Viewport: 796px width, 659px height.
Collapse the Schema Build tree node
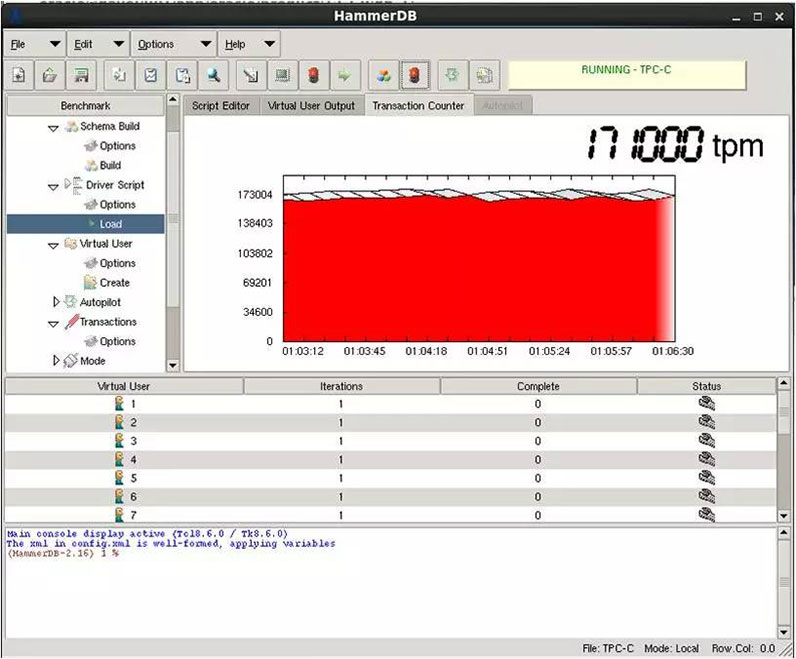[x=53, y=128]
